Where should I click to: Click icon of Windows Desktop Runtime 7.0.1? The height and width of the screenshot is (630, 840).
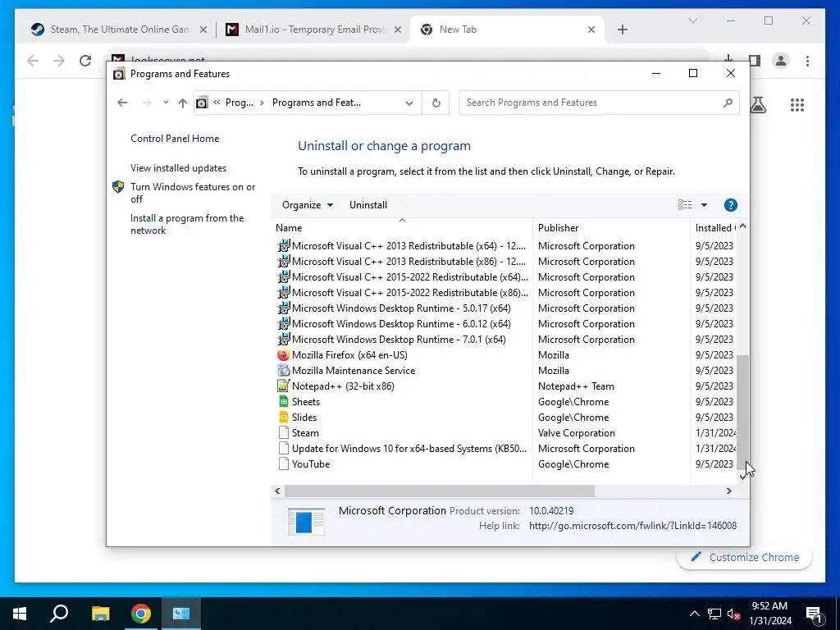coord(283,339)
